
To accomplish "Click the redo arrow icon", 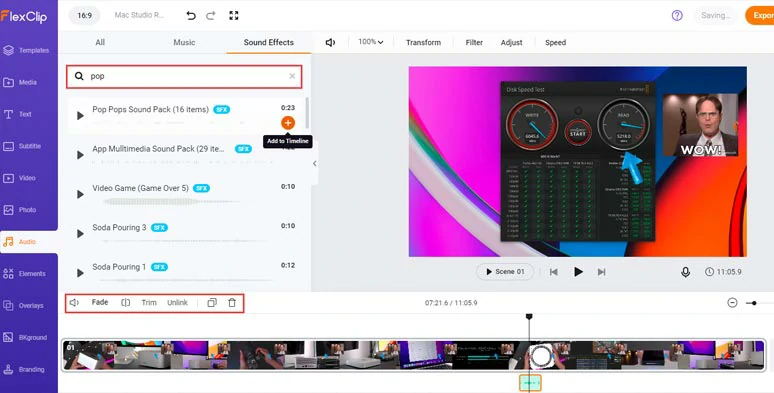I will coord(211,16).
